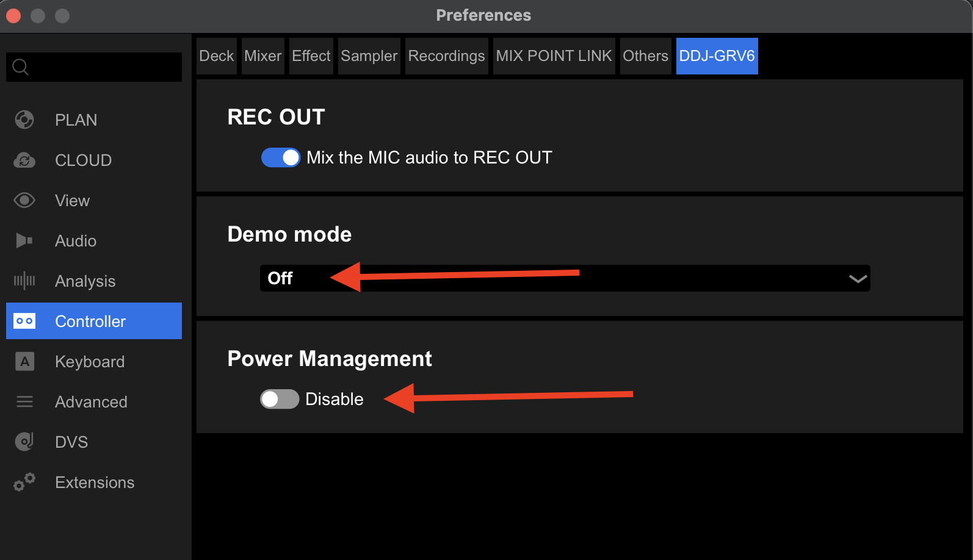
Task: Select the Controller category in sidebar
Action: [x=94, y=321]
